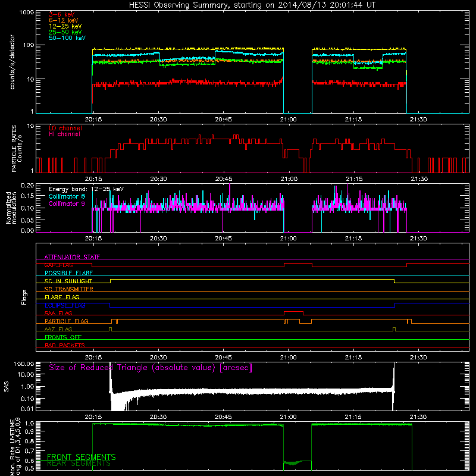Click the 100.00 value on SAS axis
476x476 pixels.
point(24,364)
